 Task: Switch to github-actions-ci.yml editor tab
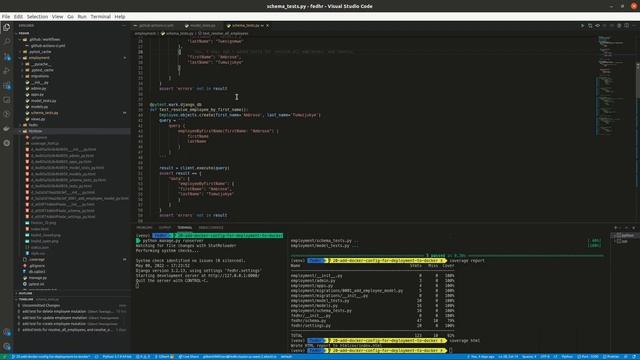(x=156, y=25)
